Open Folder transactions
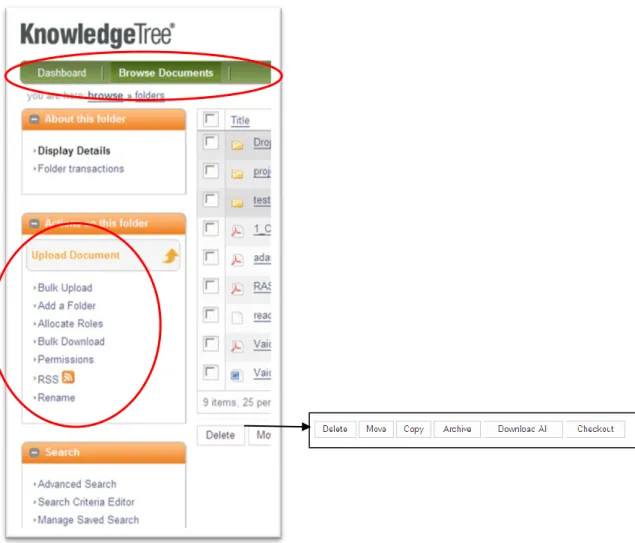This screenshot has width=635, height=543. [81, 168]
